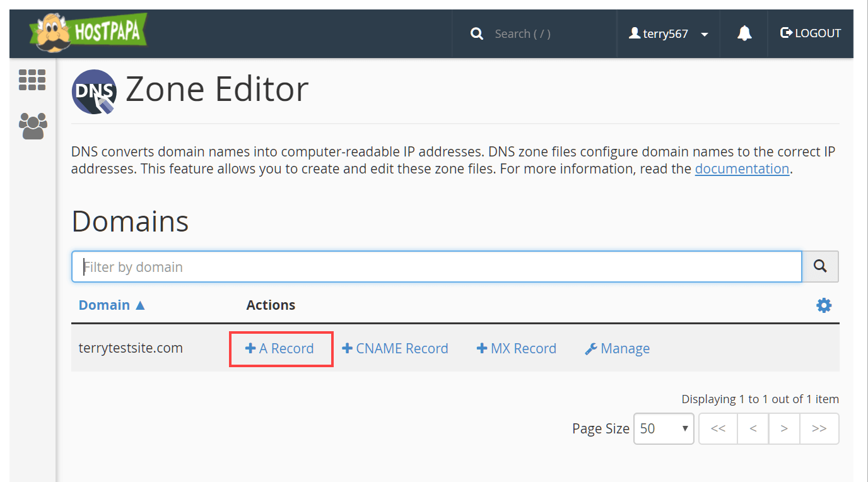Open the Page Size dropdown
The image size is (868, 482).
(x=664, y=428)
